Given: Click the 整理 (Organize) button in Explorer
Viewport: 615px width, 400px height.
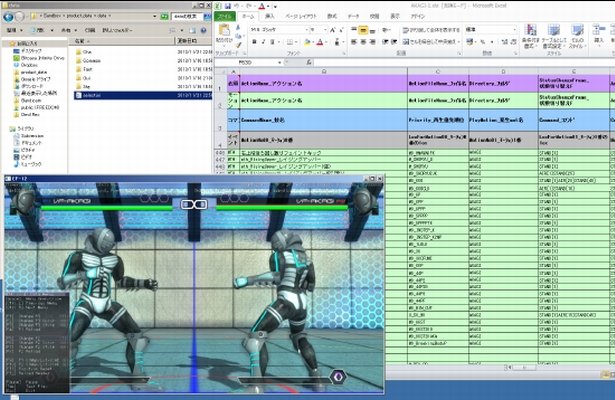Looking at the screenshot, I should click(x=13, y=30).
